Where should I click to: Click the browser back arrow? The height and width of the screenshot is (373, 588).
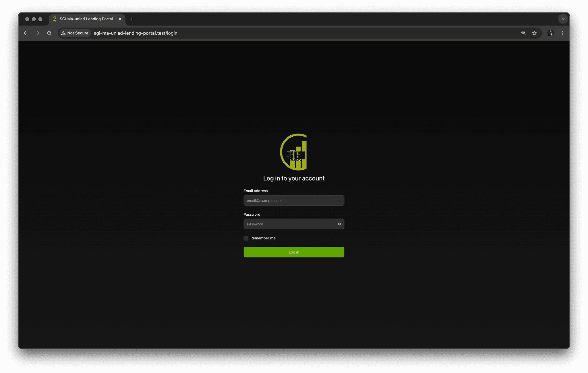26,33
